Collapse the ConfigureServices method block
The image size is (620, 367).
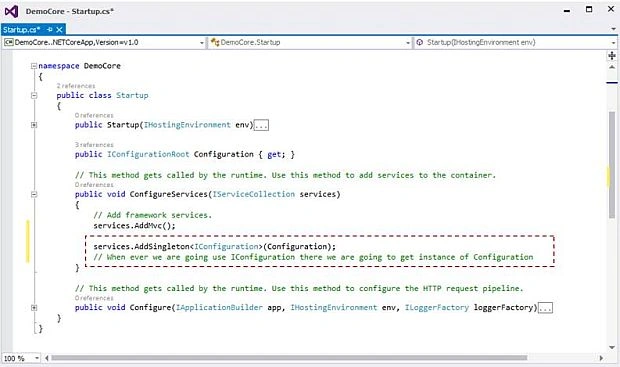tap(34, 194)
